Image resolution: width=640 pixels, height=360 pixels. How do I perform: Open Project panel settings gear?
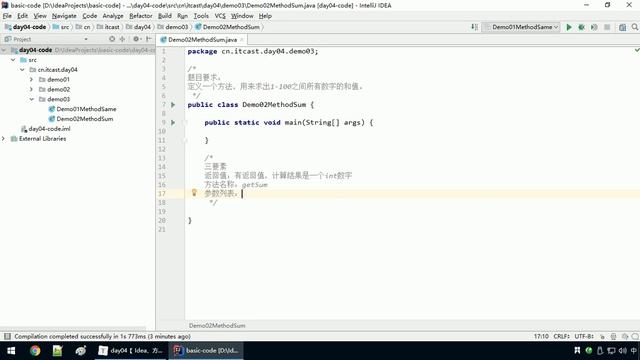pos(136,39)
